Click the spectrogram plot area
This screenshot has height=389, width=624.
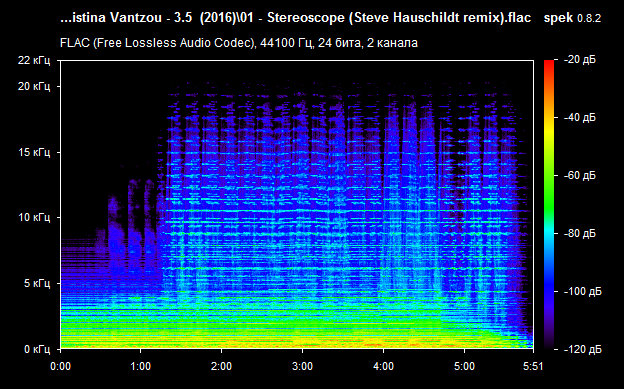pos(297,205)
